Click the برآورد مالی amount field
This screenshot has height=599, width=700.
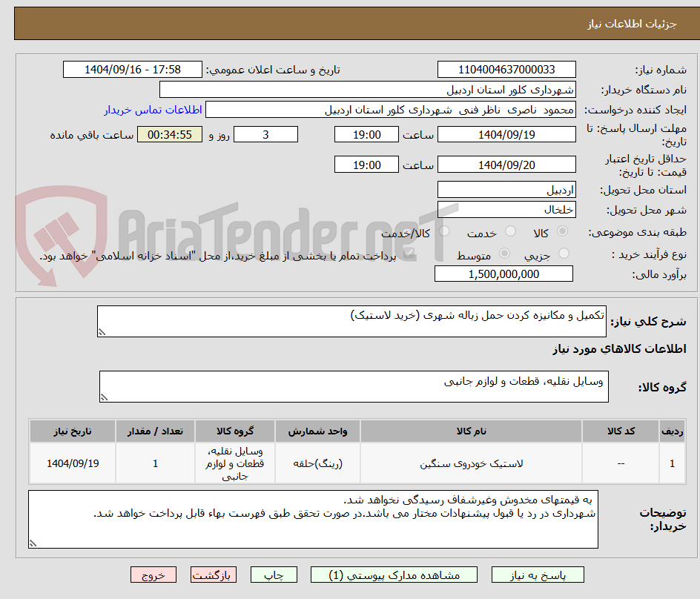tap(503, 274)
